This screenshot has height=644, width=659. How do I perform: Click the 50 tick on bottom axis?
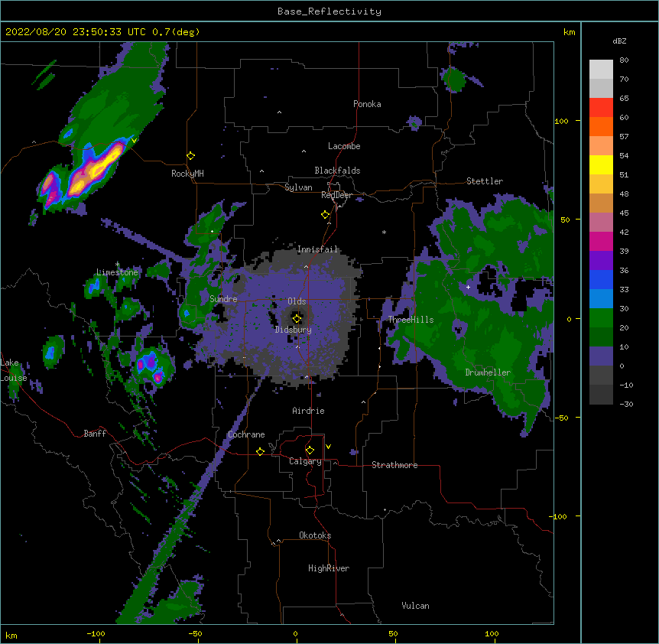coord(393,633)
